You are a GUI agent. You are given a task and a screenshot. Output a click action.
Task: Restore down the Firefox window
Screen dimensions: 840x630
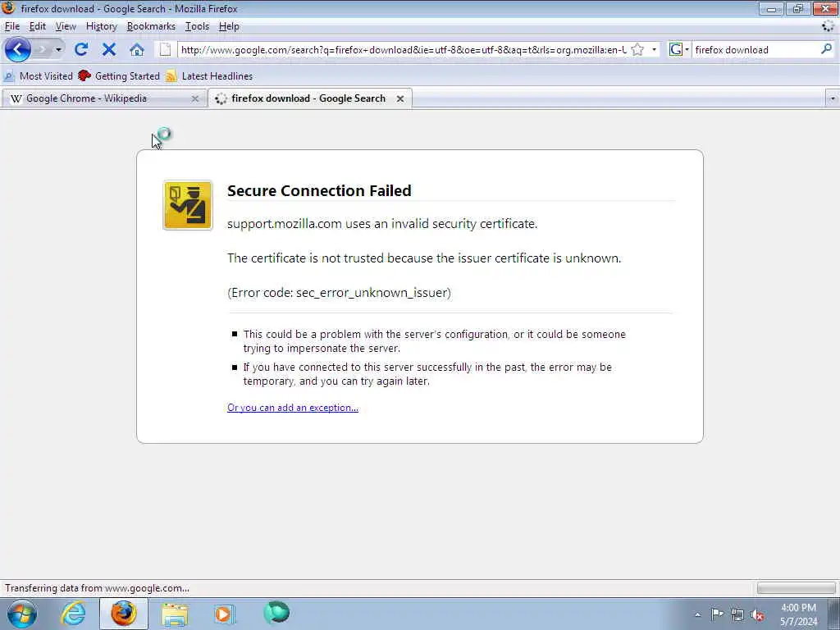pyautogui.click(x=797, y=8)
